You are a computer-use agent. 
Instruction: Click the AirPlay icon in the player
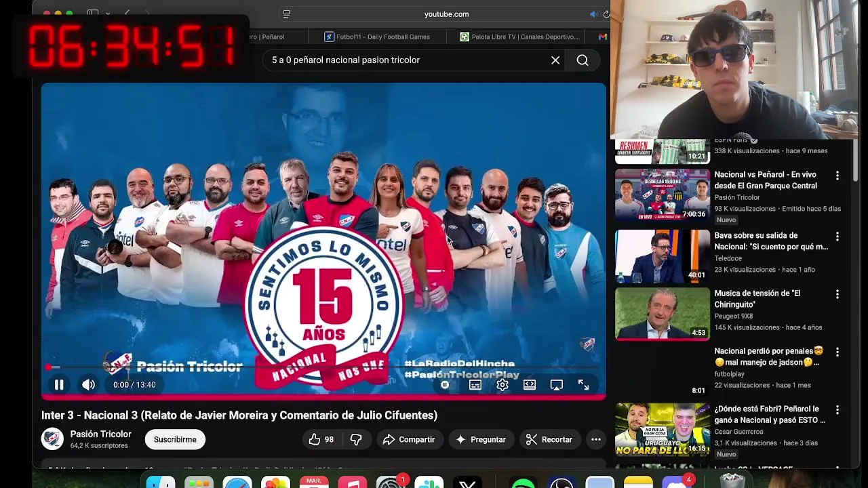click(x=557, y=384)
